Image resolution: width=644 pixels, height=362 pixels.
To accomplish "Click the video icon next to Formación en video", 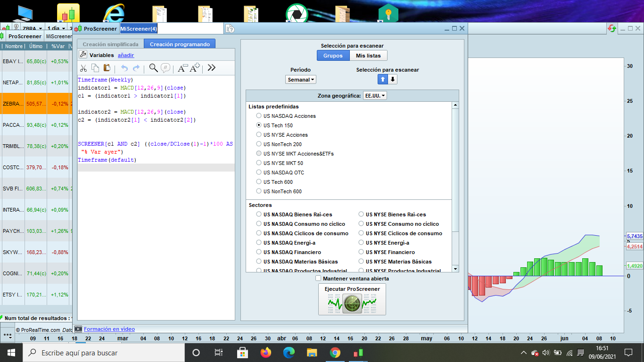I will pyautogui.click(x=78, y=329).
